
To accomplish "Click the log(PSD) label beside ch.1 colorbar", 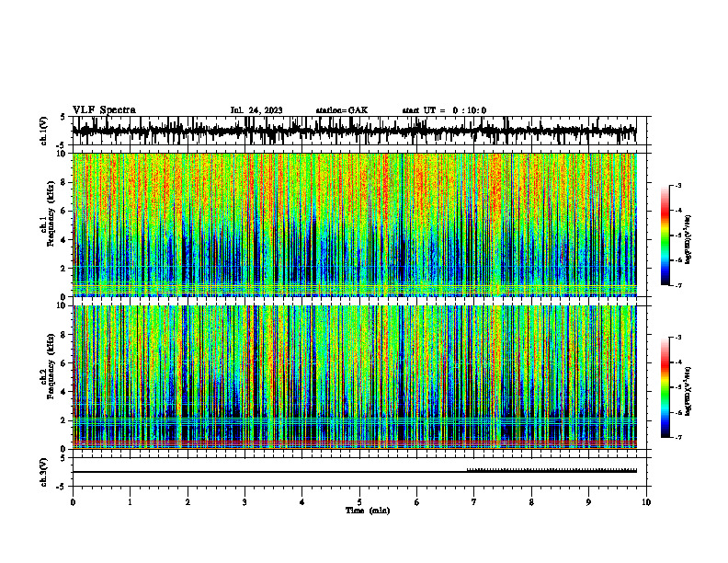I will [x=688, y=240].
